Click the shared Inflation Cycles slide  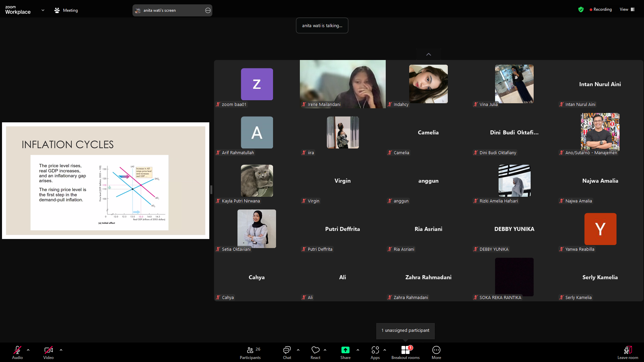pyautogui.click(x=106, y=181)
